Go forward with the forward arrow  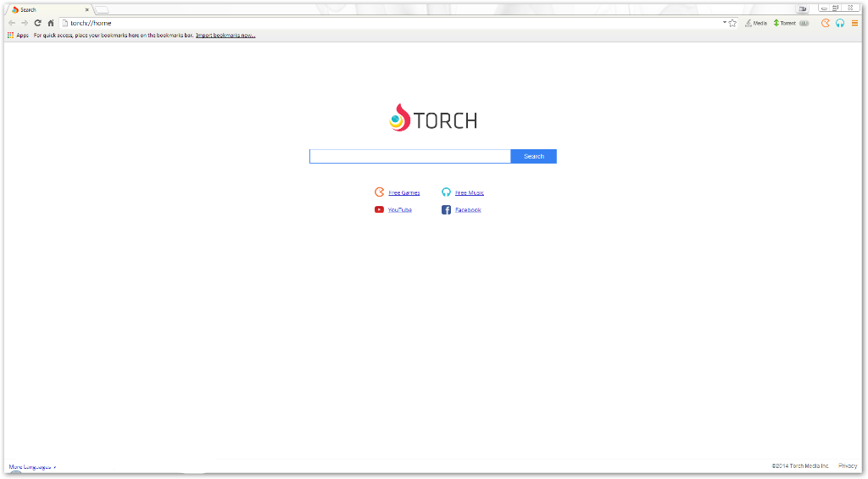click(x=25, y=23)
